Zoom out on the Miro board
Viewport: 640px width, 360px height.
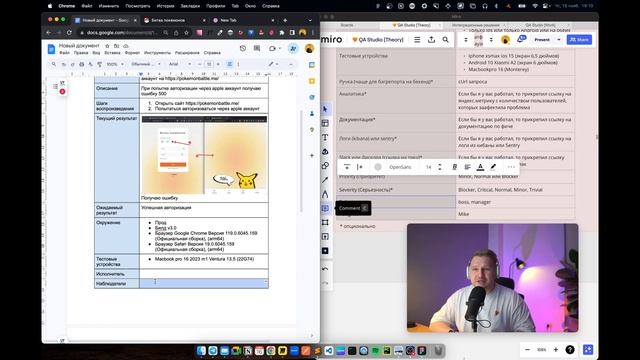pos(527,349)
